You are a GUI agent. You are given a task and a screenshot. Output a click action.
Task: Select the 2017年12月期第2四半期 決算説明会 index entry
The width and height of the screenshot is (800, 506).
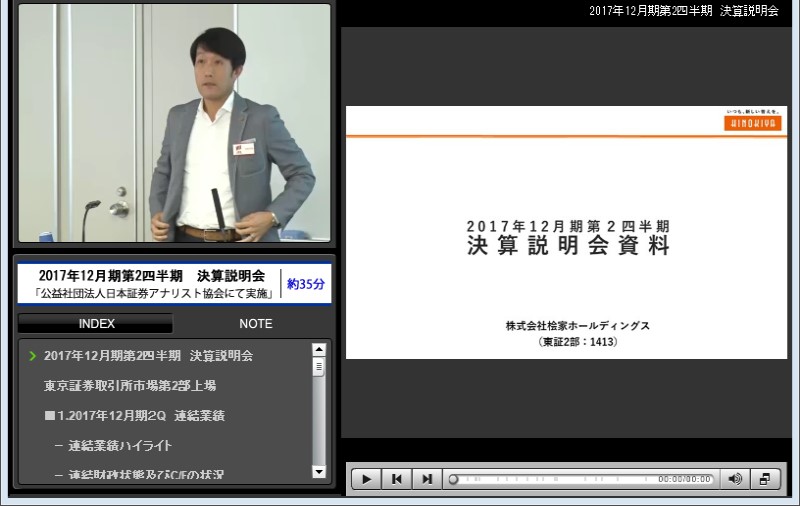point(148,356)
